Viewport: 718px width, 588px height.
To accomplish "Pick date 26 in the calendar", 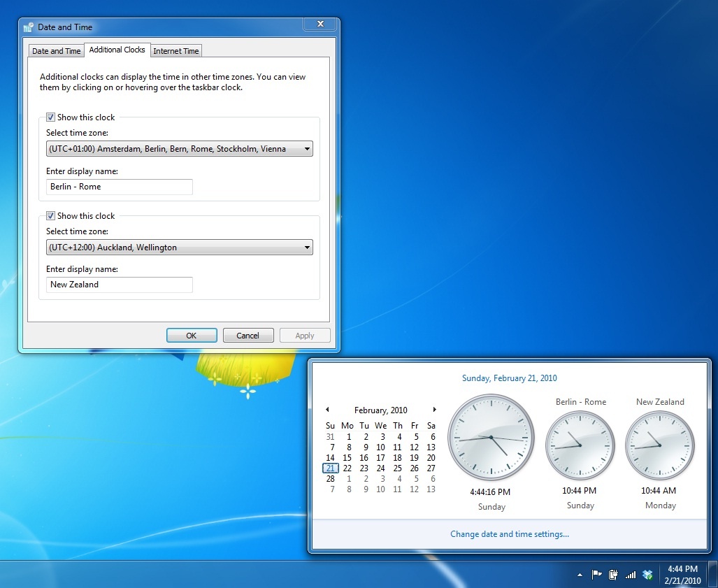I will pos(415,468).
